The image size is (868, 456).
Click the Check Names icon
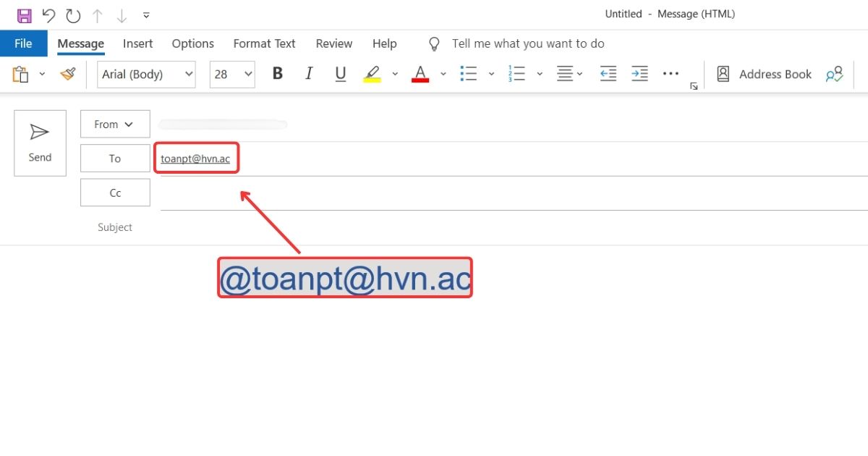coord(834,73)
